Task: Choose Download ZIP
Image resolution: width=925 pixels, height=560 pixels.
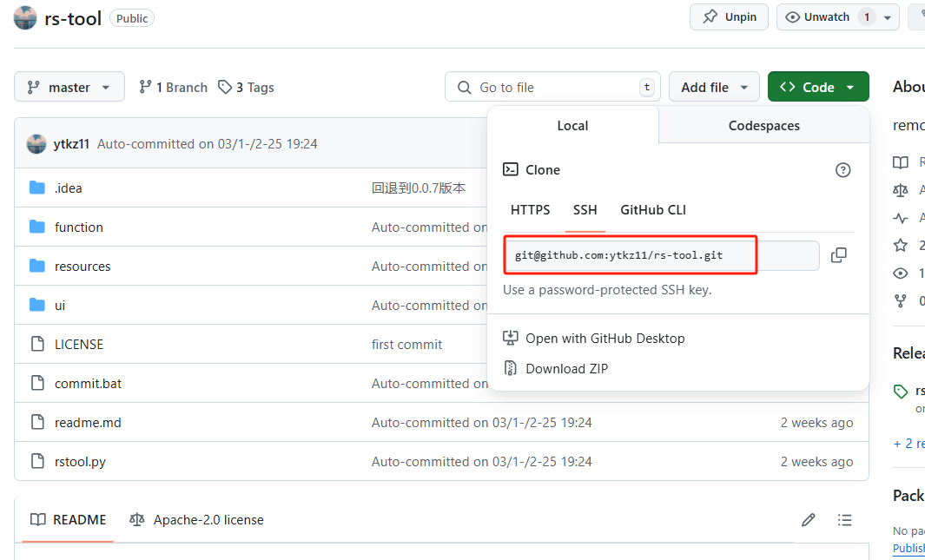Action: pyautogui.click(x=556, y=368)
